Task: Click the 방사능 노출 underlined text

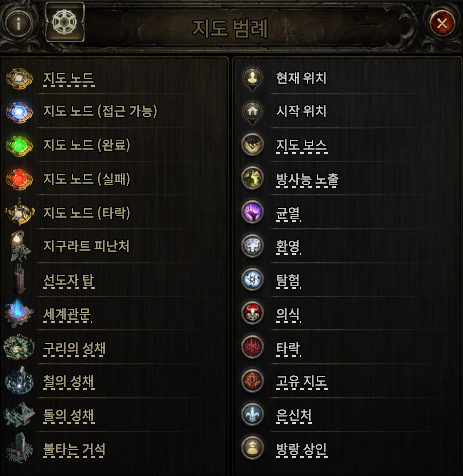Action: coord(307,180)
